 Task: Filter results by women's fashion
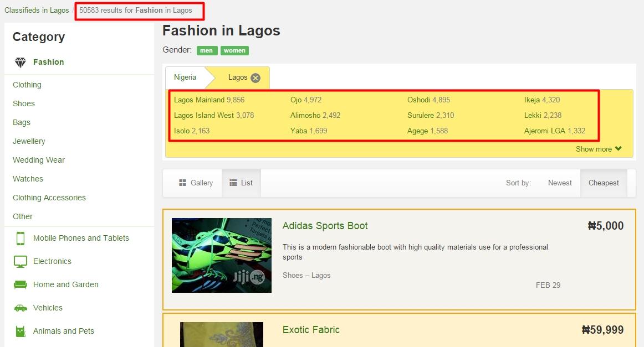tap(234, 50)
